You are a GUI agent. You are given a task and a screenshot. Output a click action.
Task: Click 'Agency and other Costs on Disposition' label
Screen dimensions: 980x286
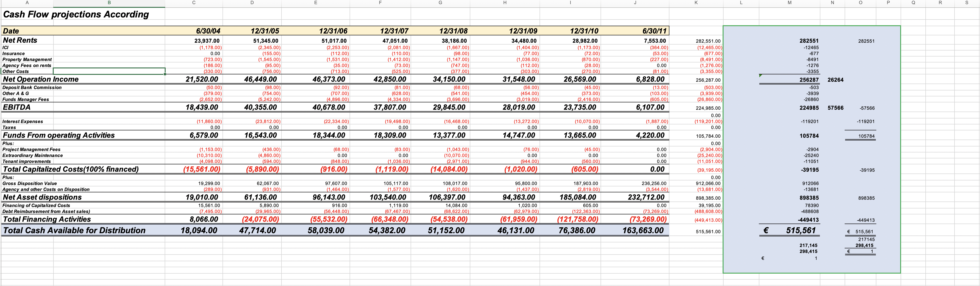tap(46, 189)
